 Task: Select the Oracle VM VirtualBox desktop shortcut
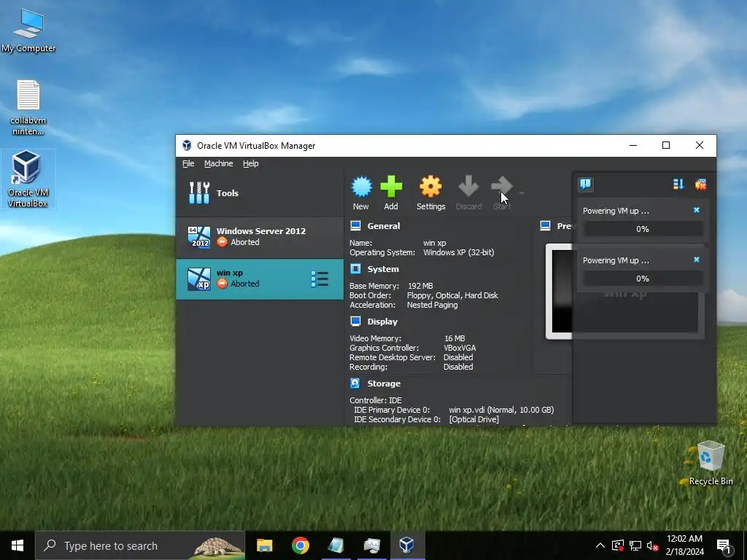[28, 179]
